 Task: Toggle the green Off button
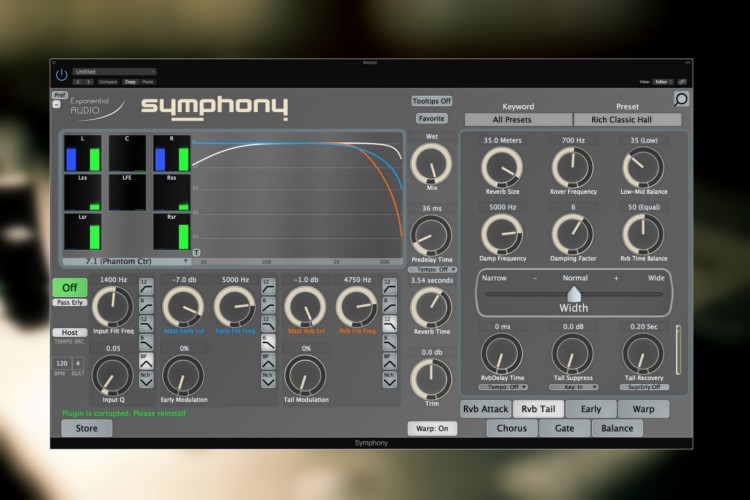pyautogui.click(x=70, y=288)
